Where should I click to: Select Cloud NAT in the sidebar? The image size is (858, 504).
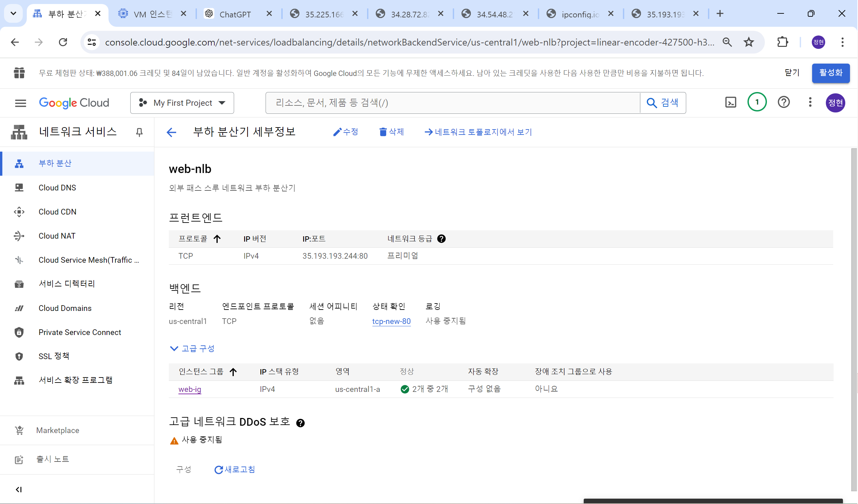pos(57,236)
